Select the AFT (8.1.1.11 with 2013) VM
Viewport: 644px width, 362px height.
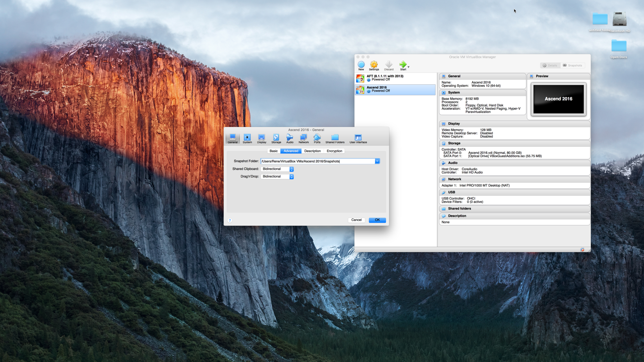coord(395,78)
